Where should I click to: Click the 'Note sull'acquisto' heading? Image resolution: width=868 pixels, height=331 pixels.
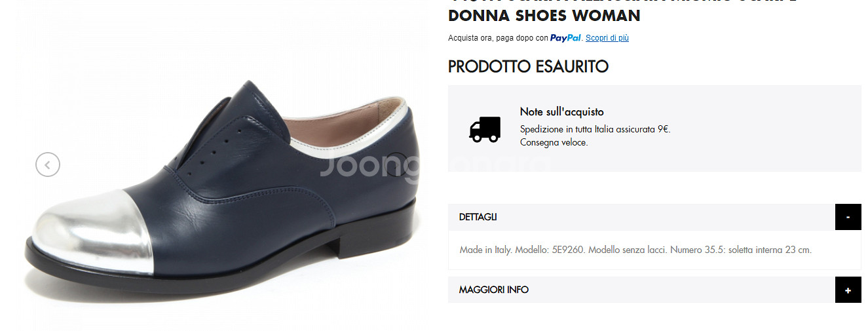click(x=562, y=111)
